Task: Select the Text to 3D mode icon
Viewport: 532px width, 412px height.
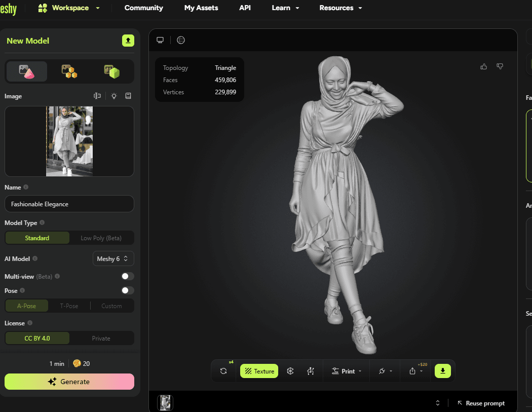Action: pos(111,71)
